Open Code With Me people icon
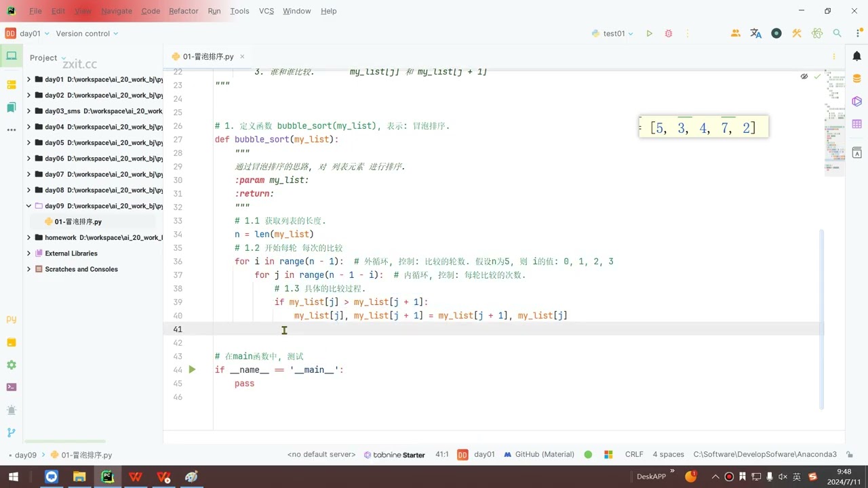868x488 pixels. point(736,33)
